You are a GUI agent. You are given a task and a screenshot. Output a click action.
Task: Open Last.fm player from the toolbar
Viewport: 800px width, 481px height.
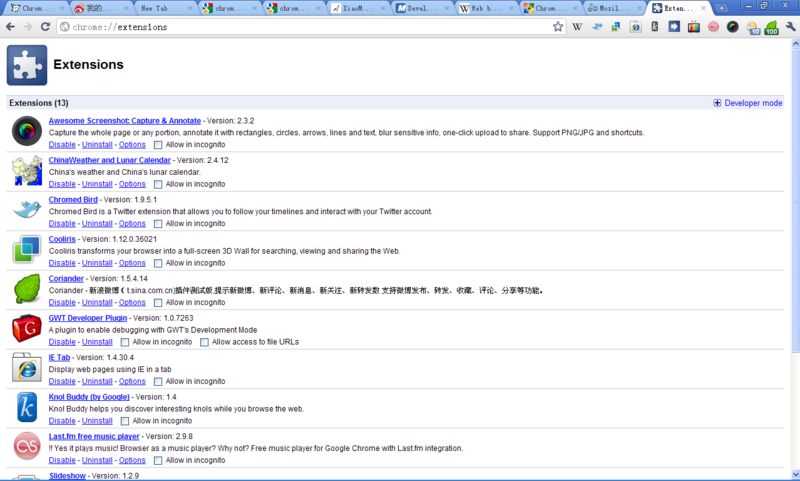click(x=713, y=27)
